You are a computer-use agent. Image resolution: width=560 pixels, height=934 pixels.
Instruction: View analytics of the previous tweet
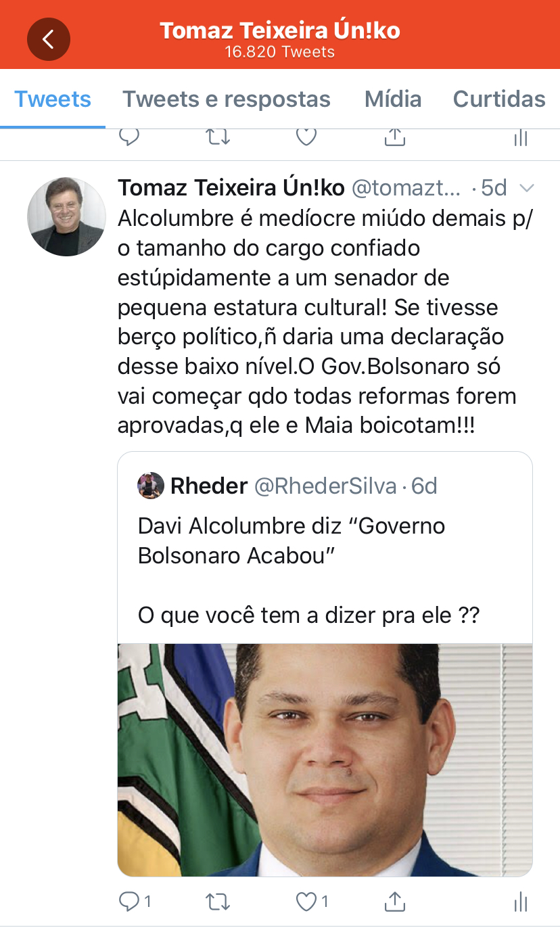coord(520,137)
